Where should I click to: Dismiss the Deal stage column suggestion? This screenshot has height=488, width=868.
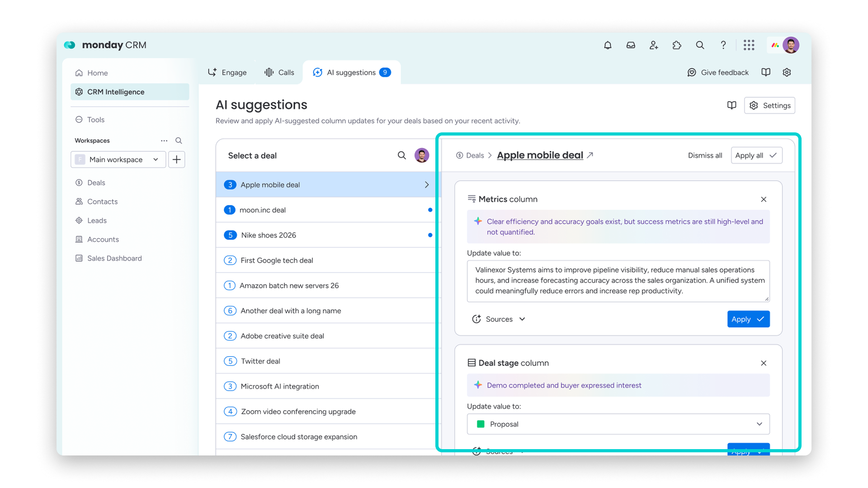pyautogui.click(x=764, y=363)
